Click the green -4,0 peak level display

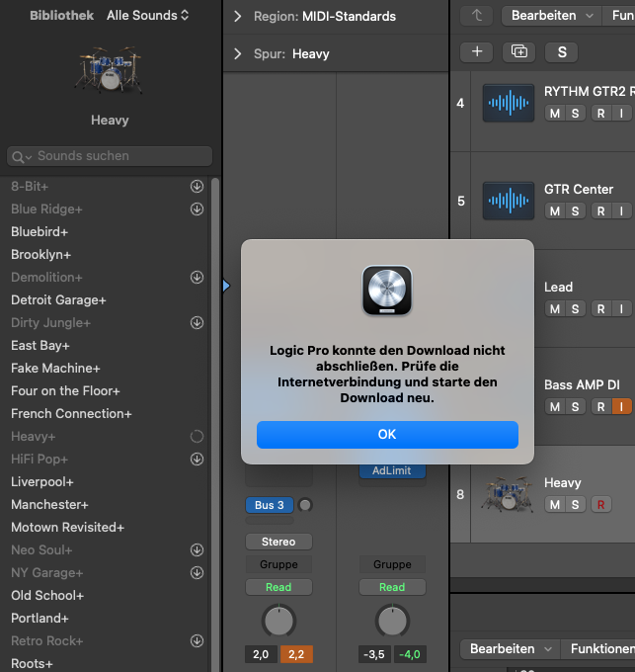tap(410, 654)
